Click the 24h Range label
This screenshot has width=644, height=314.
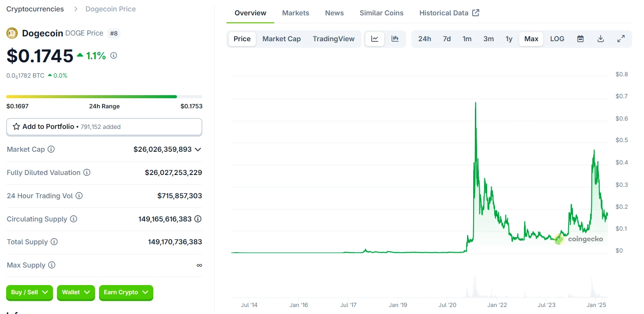[104, 106]
